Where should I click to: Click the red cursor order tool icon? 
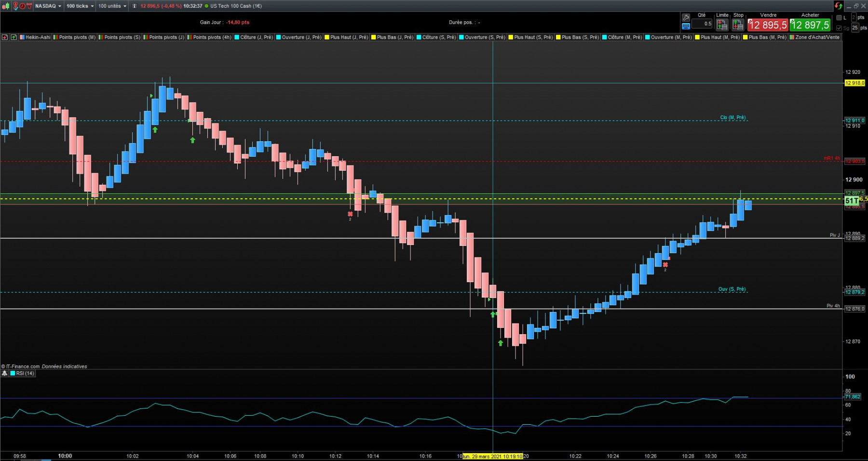point(29,6)
